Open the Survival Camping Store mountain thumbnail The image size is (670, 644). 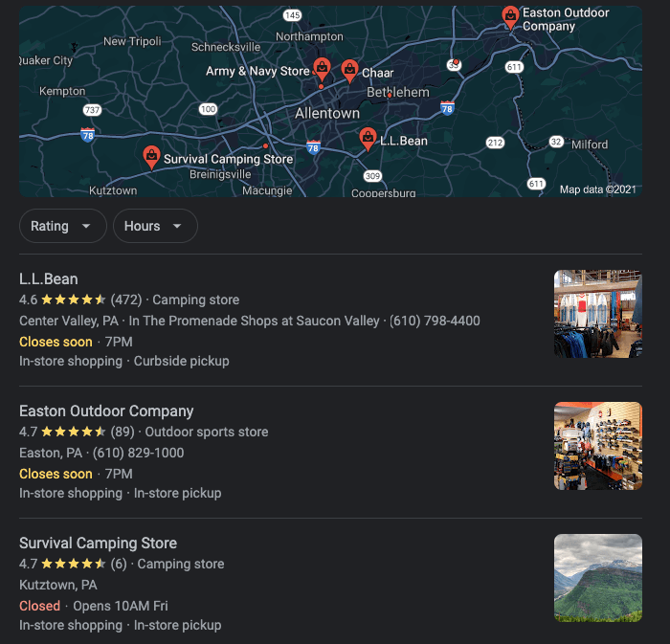(x=598, y=578)
